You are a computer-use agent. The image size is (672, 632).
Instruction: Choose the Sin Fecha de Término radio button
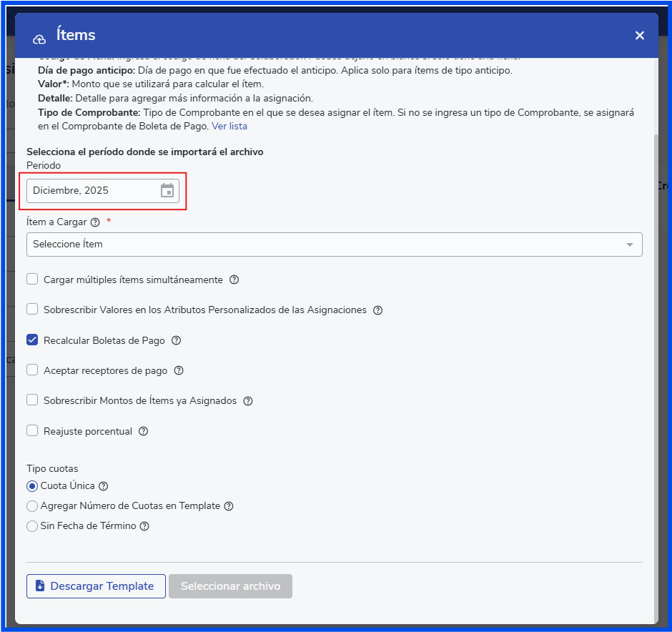click(31, 526)
